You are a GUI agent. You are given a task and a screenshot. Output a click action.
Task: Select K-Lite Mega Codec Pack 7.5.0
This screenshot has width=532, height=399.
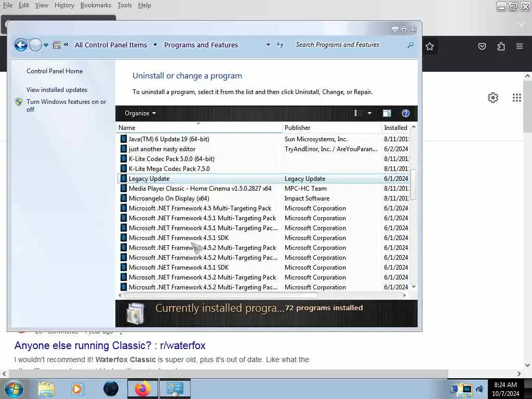click(x=169, y=169)
